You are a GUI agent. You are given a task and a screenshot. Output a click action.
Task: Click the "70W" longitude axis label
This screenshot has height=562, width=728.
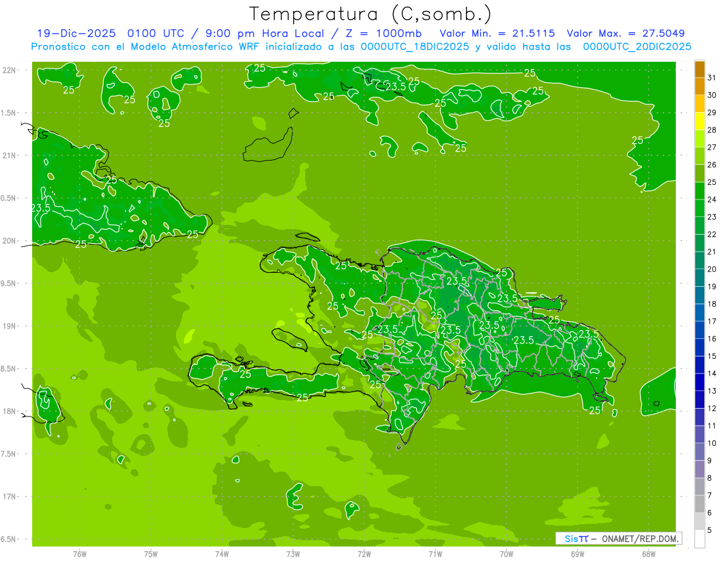pos(507,554)
